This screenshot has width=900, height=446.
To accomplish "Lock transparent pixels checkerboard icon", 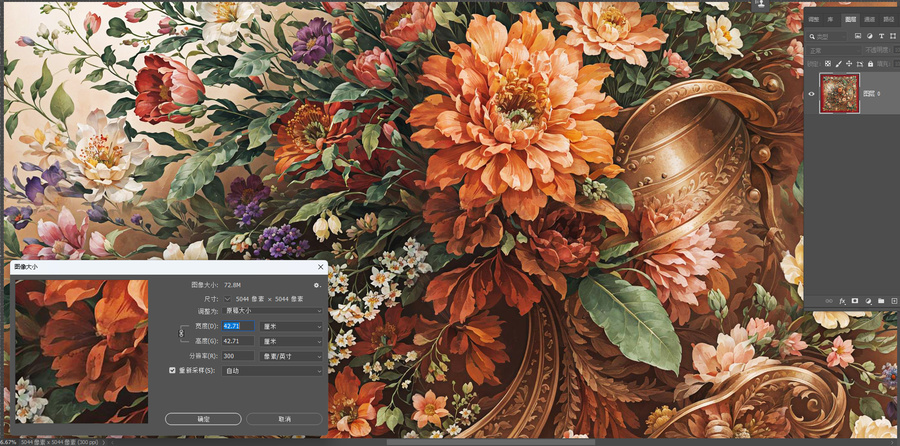I will (x=827, y=64).
